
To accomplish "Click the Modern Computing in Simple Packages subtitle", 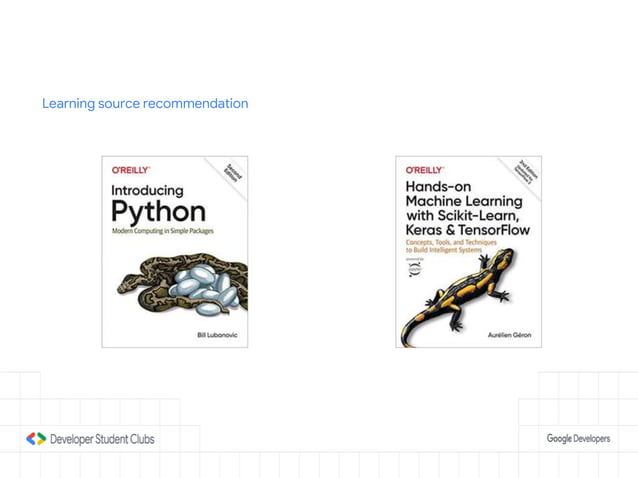I will point(163,231).
